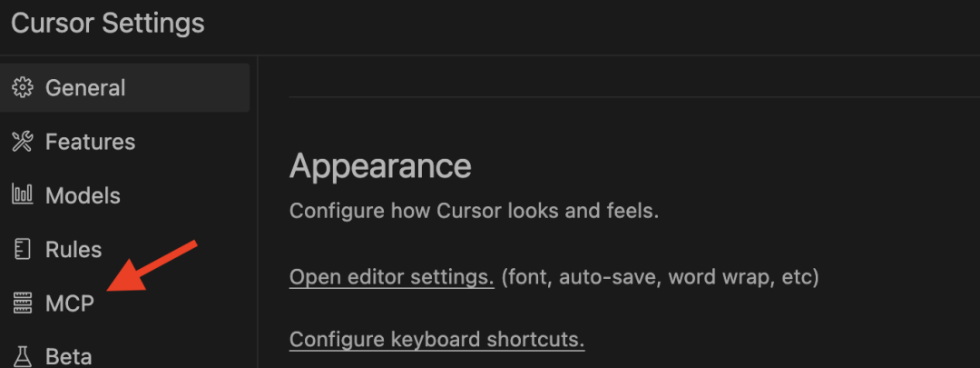Follow the Configure keyboard shortcuts link

(x=436, y=340)
